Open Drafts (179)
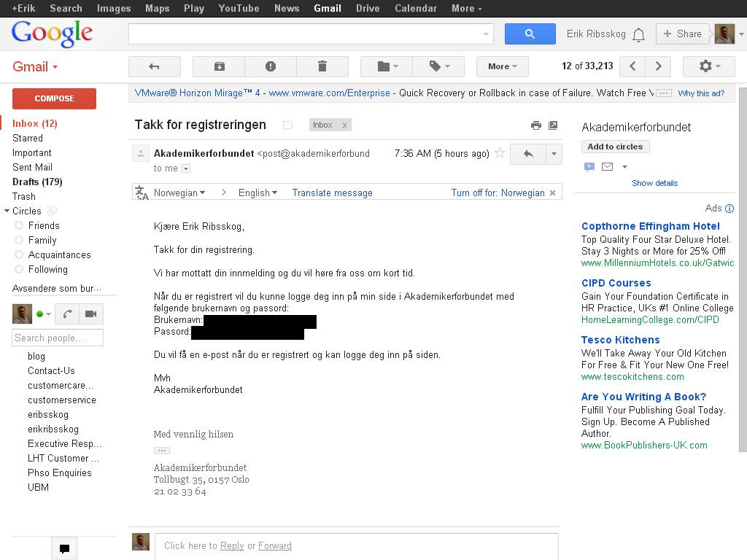Screen dimensions: 747x560 pos(37,182)
